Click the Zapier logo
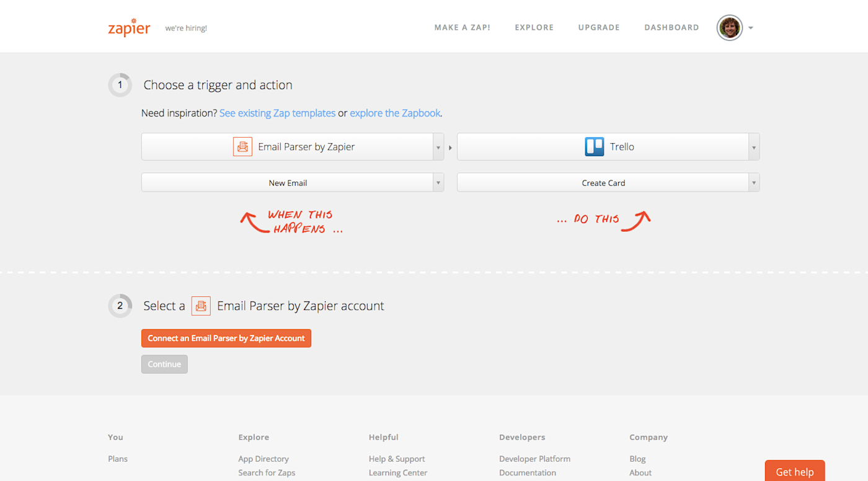This screenshot has width=868, height=481. [x=129, y=27]
